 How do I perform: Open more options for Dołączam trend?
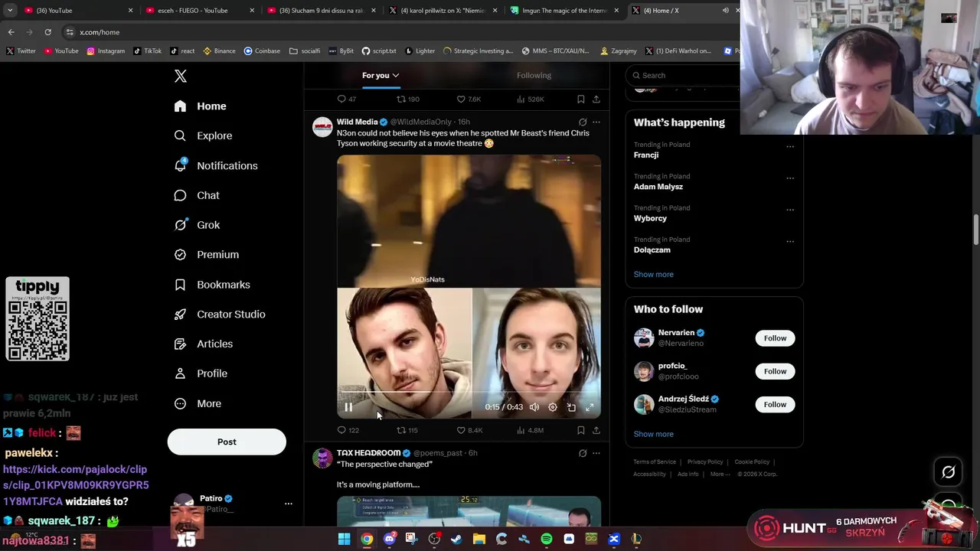[x=790, y=241]
